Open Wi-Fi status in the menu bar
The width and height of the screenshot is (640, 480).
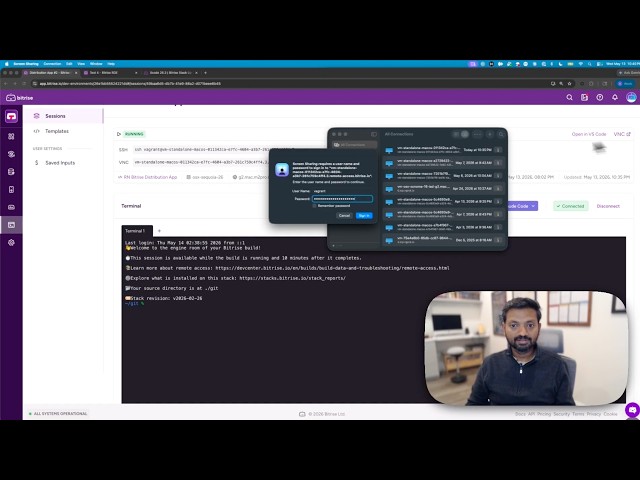coord(580,64)
